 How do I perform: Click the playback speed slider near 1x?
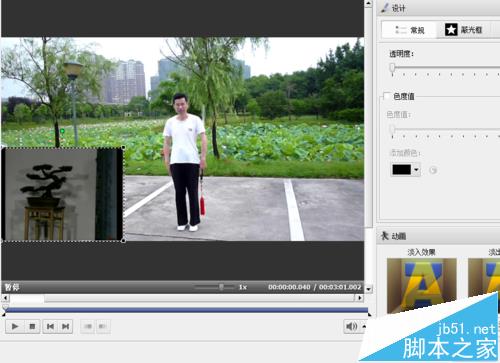point(215,287)
